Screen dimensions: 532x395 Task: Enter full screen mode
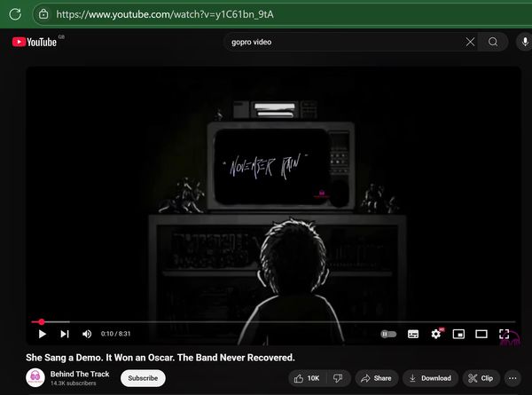tap(505, 334)
